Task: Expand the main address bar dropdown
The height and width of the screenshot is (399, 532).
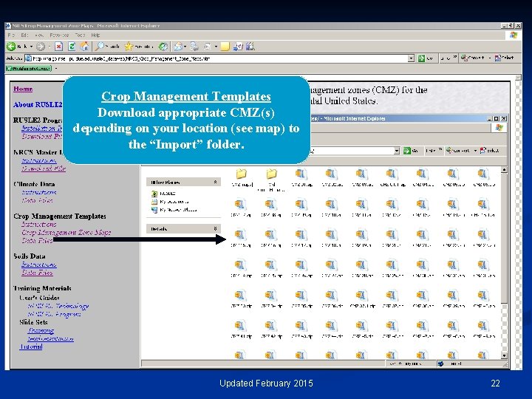Action: coord(411,58)
